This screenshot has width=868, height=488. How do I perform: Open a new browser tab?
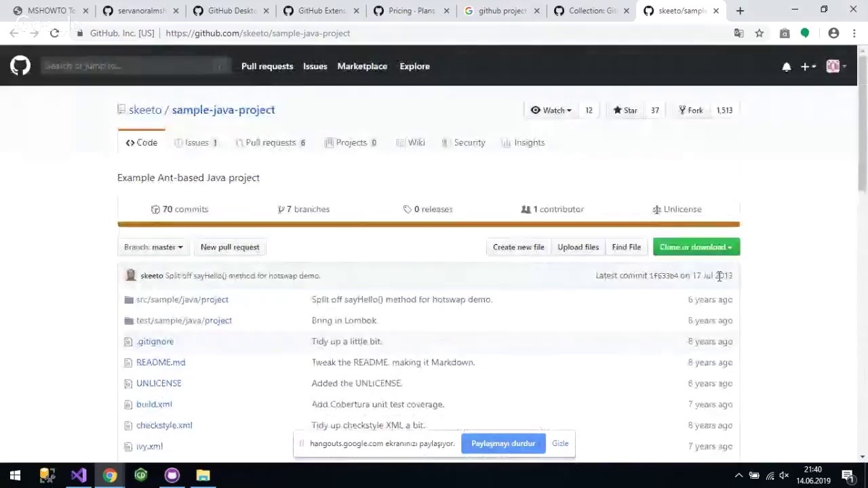(740, 11)
